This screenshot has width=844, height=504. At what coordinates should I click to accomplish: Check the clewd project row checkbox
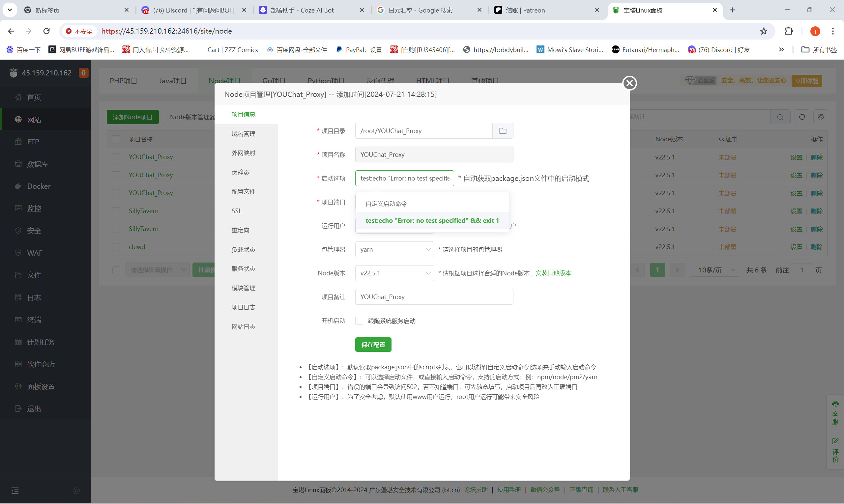click(x=116, y=247)
